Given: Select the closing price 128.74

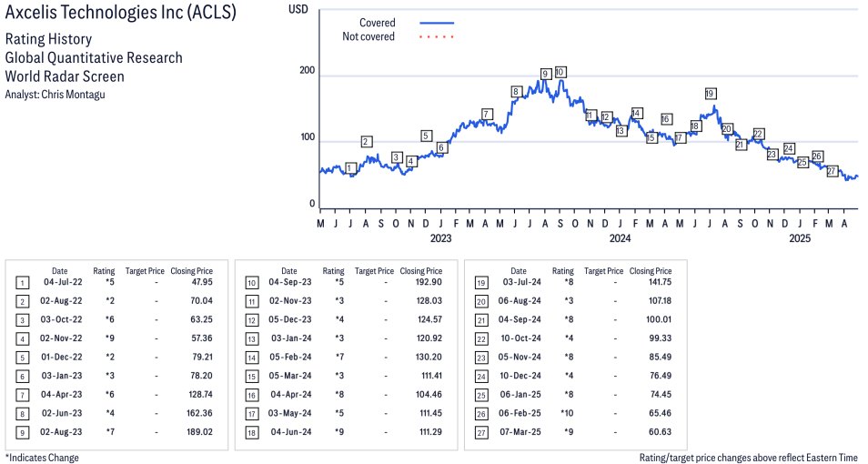Looking at the screenshot, I should [200, 395].
